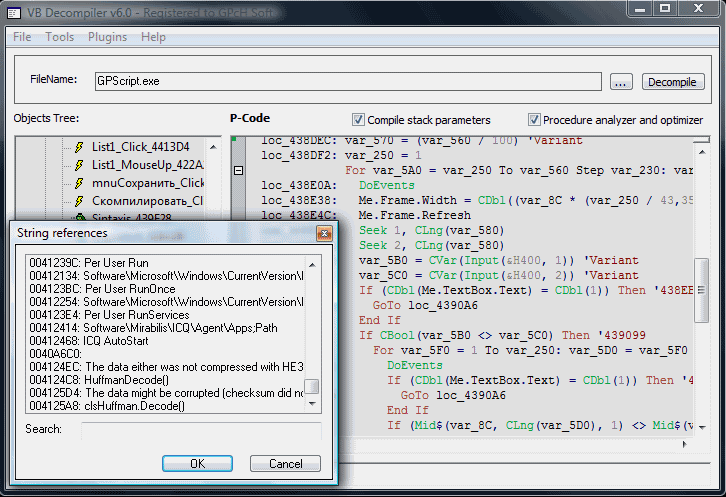Screen dimensions: 726x497
Task: Select string at address 00412134
Action: point(166,276)
